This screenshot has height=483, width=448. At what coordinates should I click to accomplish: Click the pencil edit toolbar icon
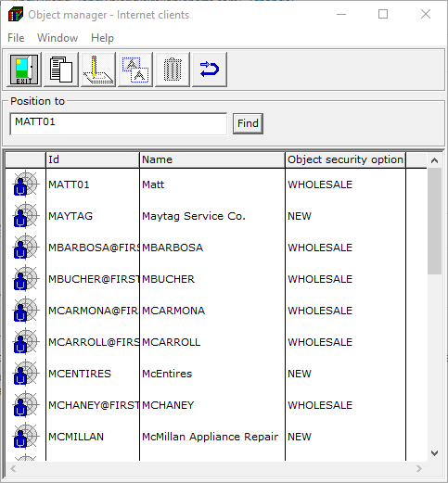[98, 70]
